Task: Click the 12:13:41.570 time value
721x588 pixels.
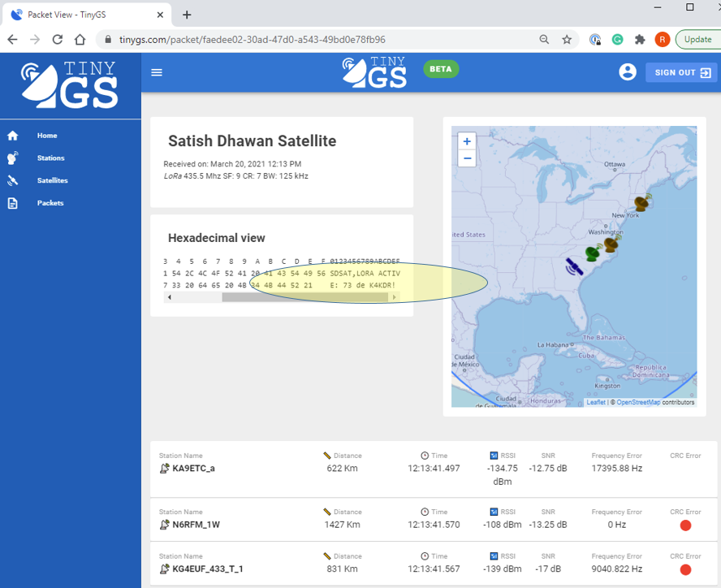Action: tap(434, 525)
